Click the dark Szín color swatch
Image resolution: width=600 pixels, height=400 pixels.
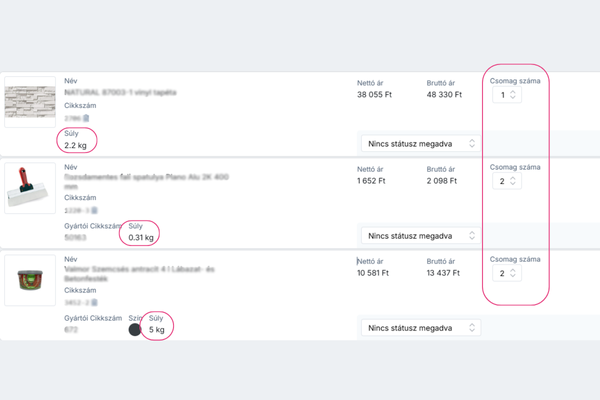(x=134, y=328)
